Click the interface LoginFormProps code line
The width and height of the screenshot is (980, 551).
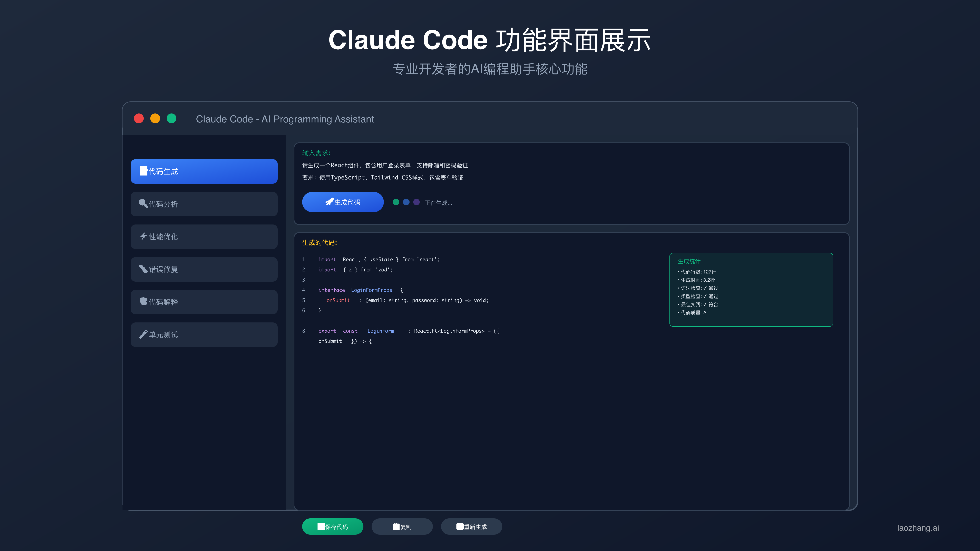pos(361,290)
